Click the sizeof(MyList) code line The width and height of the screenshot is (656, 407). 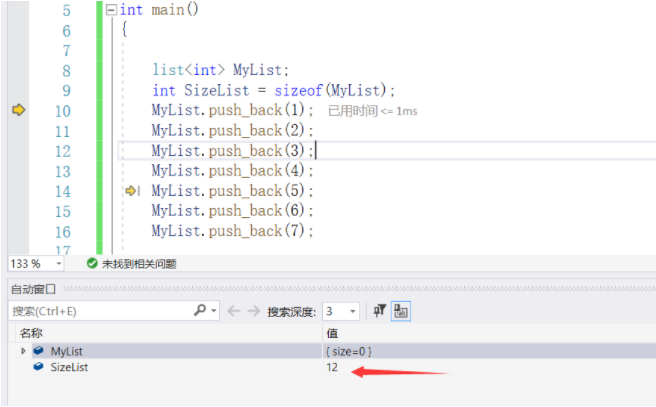(274, 90)
